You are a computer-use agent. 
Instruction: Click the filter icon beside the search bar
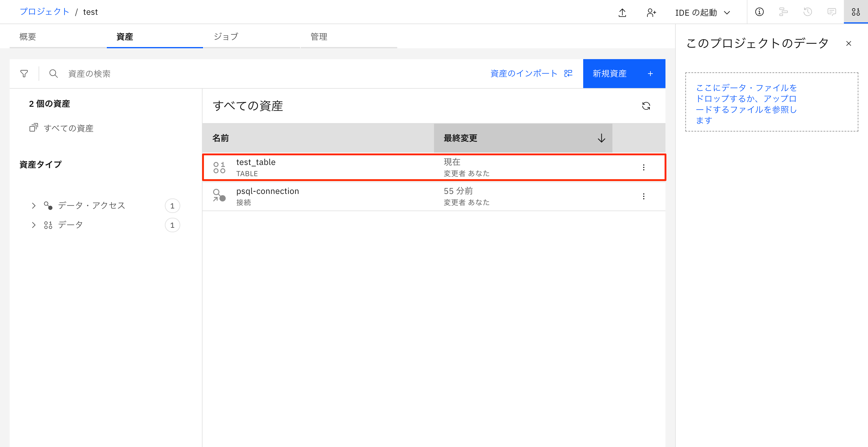click(24, 74)
